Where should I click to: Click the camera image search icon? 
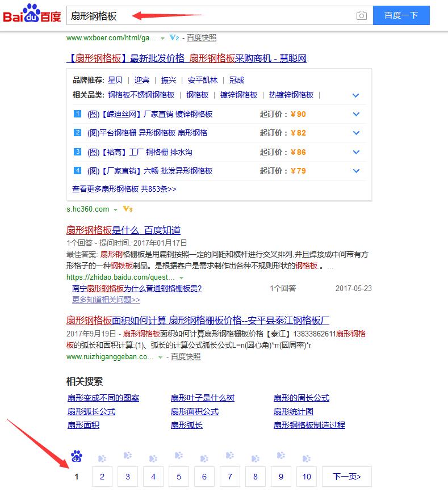[x=361, y=16]
